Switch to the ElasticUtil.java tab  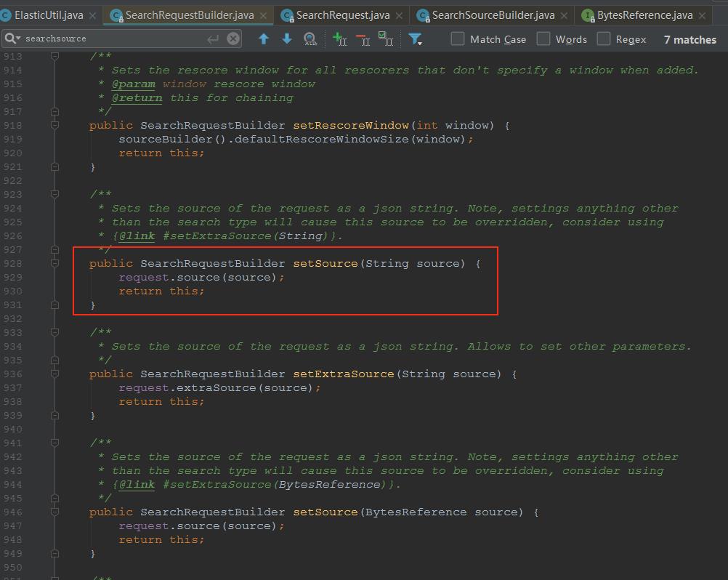(49, 15)
